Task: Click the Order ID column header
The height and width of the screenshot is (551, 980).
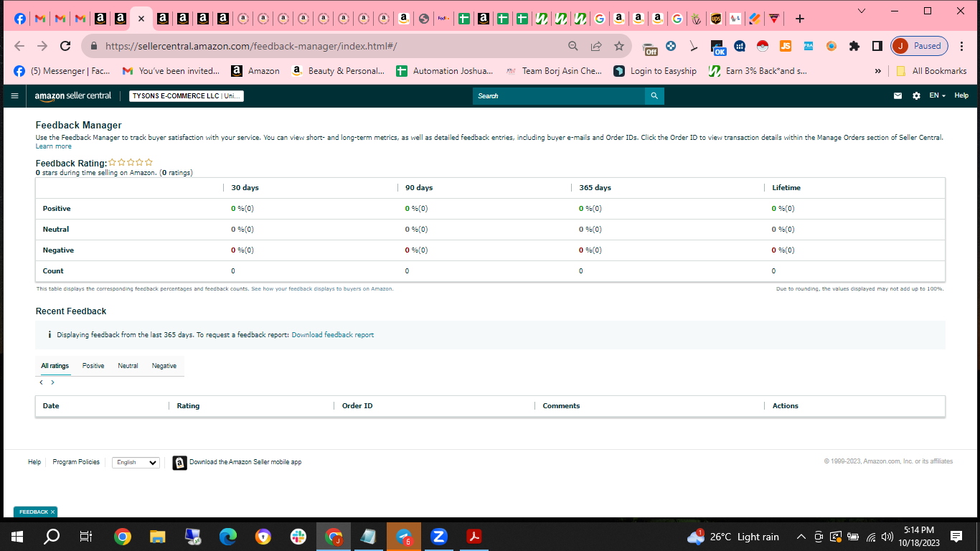Action: 357,406
